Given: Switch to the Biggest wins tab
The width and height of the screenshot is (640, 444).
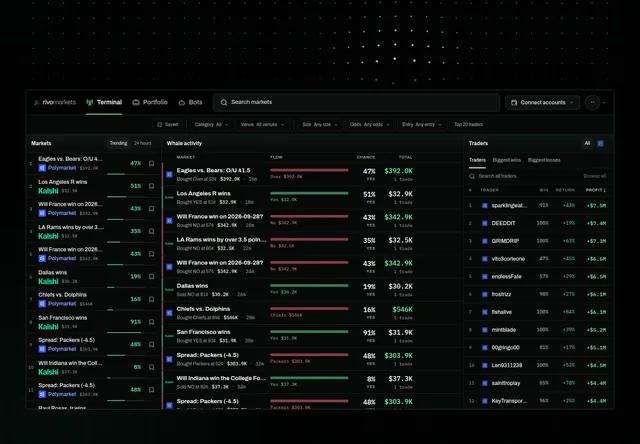Looking at the screenshot, I should tap(507, 160).
